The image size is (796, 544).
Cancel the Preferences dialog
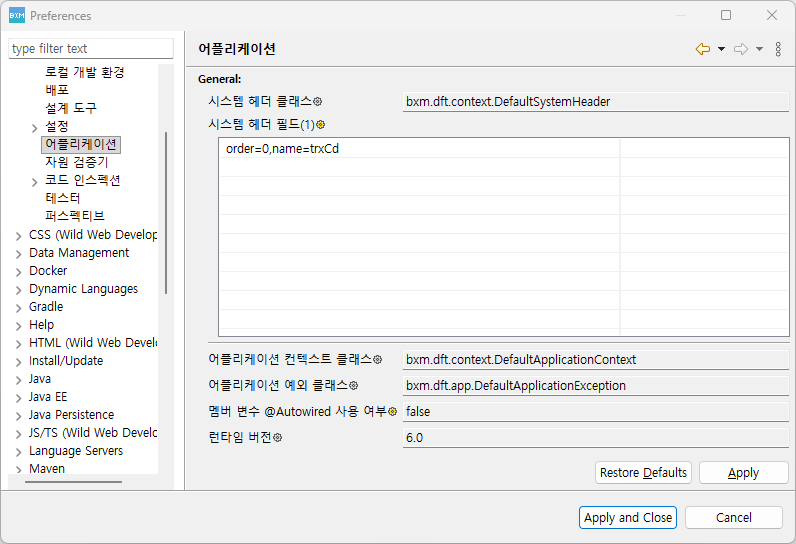(x=734, y=518)
